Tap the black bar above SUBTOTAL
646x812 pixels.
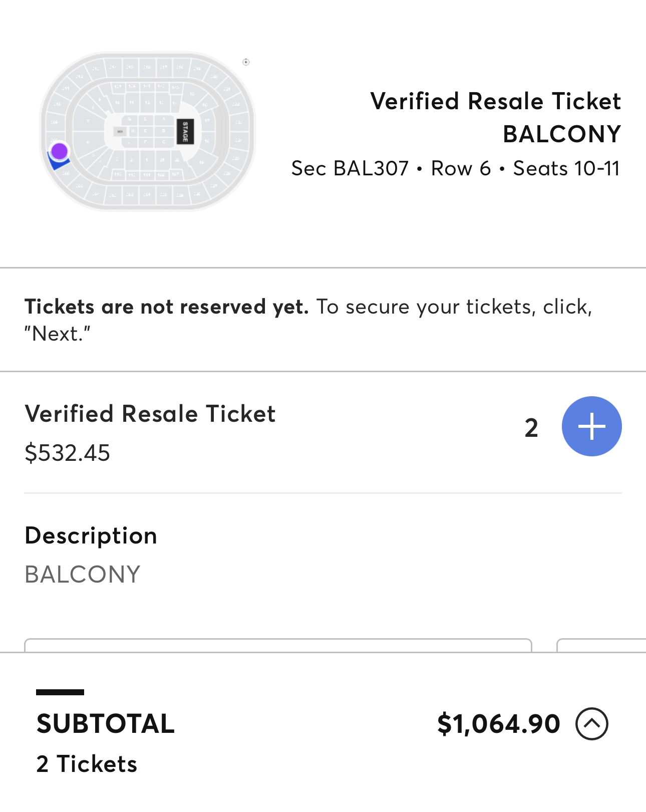coord(60,692)
